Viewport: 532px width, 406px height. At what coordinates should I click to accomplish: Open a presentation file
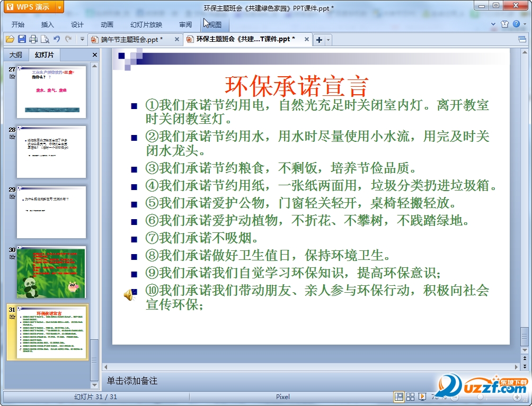[x=10, y=39]
